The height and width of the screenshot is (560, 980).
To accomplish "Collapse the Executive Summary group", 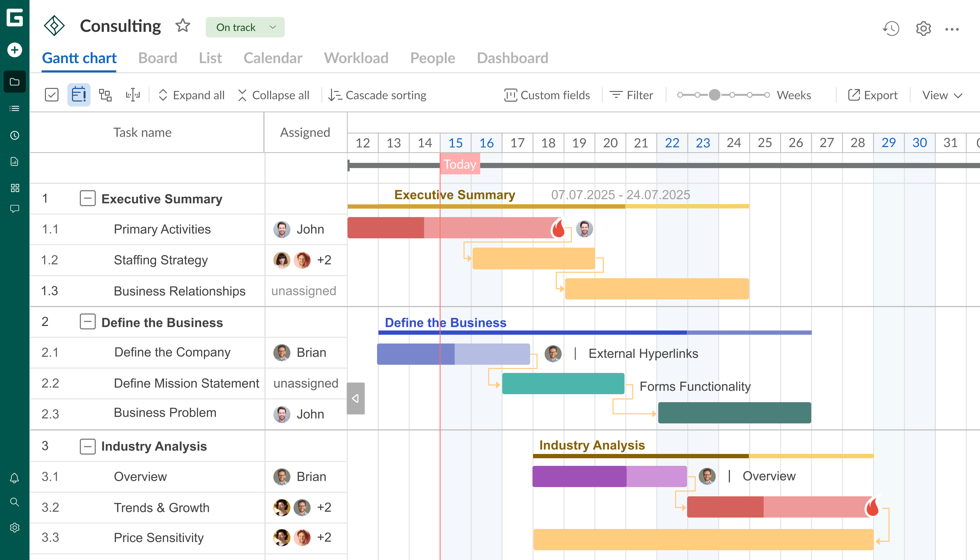I will 88,198.
